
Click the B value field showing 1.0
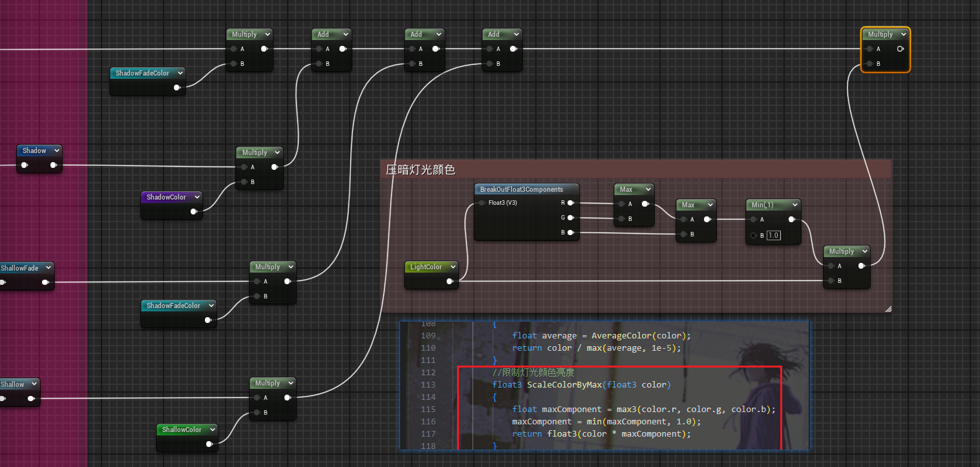click(773, 235)
